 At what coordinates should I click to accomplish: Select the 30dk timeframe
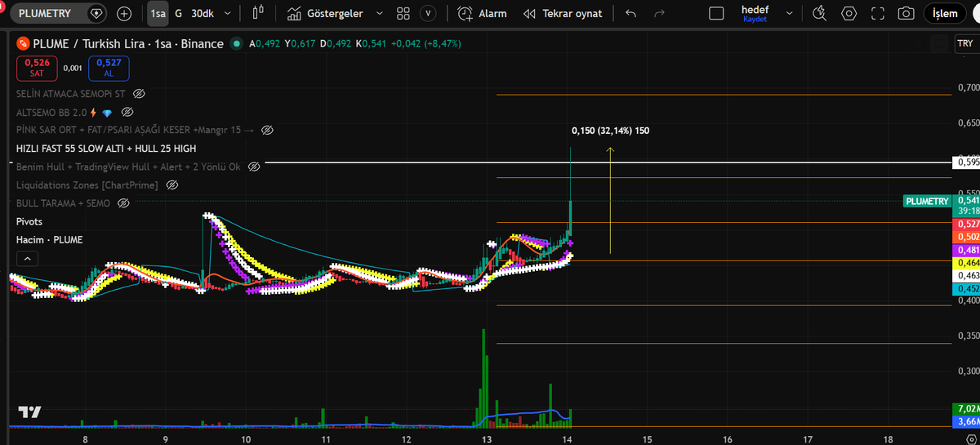(203, 13)
